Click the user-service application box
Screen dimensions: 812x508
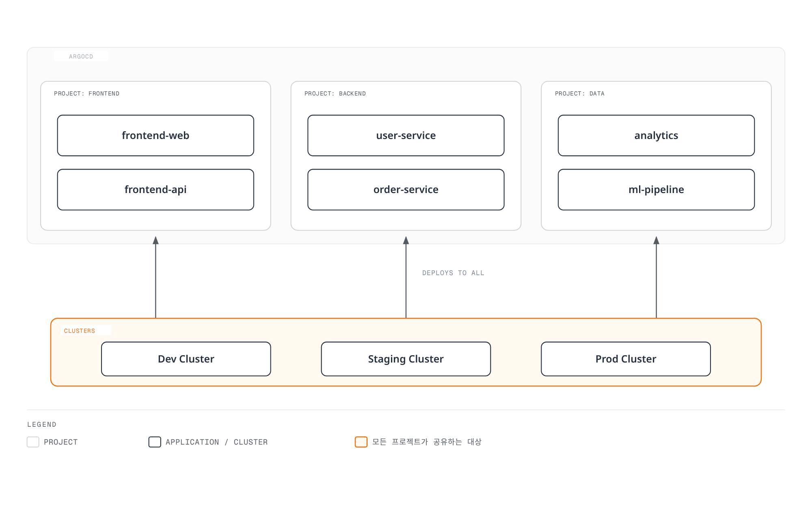(x=406, y=135)
